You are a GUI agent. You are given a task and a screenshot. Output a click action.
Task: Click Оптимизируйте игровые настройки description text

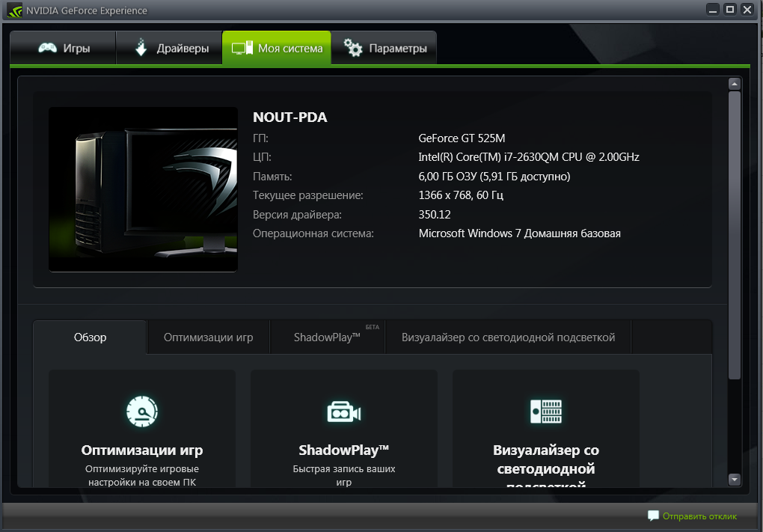point(142,476)
